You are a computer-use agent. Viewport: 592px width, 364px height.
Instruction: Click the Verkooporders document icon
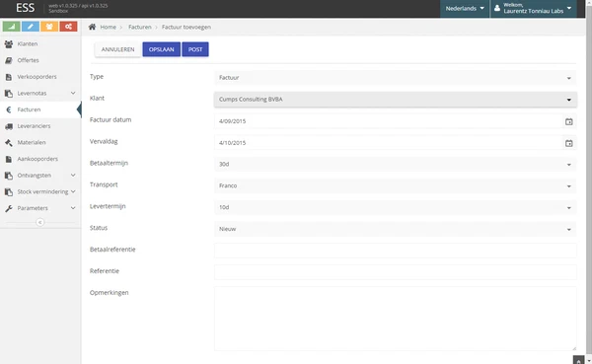pos(9,77)
